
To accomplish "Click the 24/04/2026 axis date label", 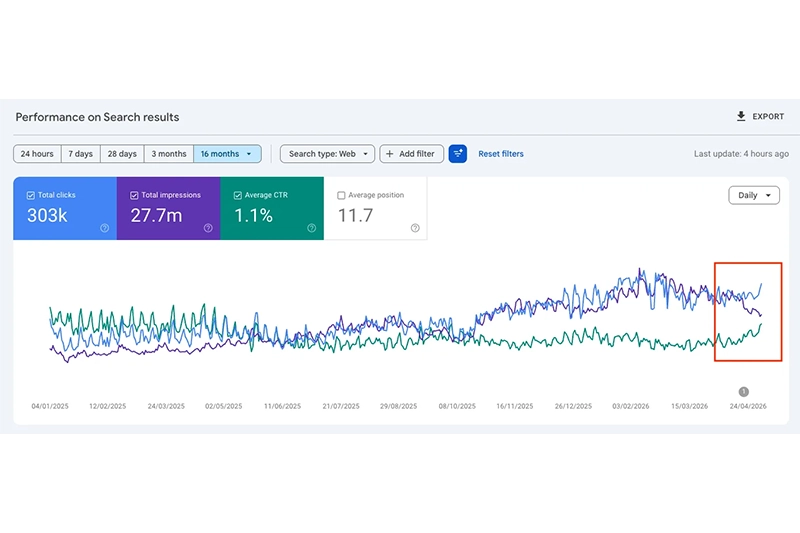I will [x=748, y=407].
